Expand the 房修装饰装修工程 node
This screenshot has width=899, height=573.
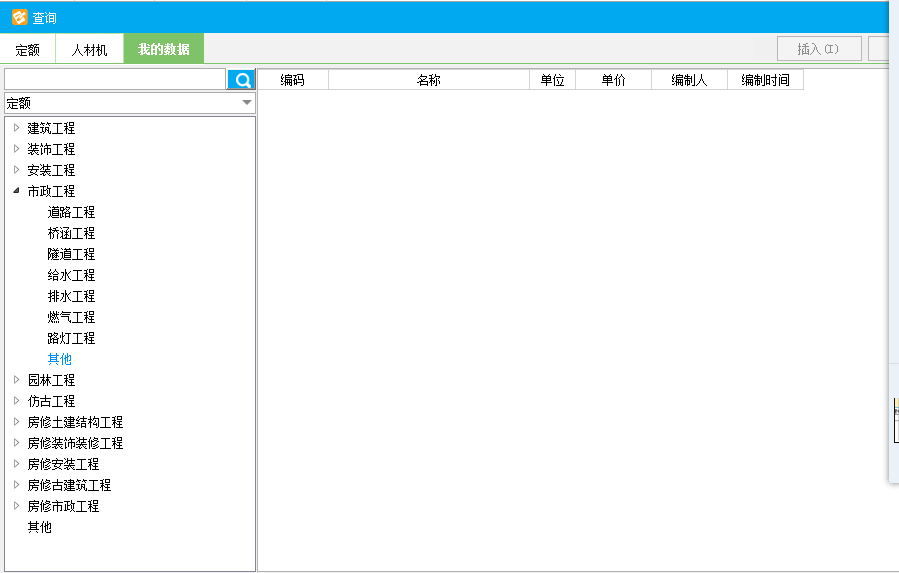click(17, 443)
